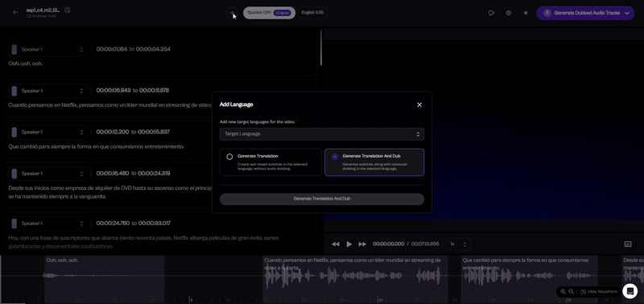Click end time 00:00:11.878
644x304 pixels.
[154, 90]
